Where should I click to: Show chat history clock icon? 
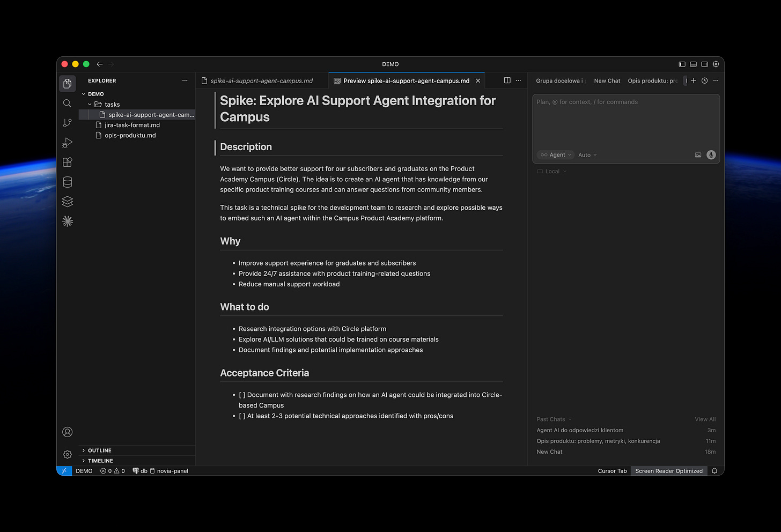pos(705,80)
